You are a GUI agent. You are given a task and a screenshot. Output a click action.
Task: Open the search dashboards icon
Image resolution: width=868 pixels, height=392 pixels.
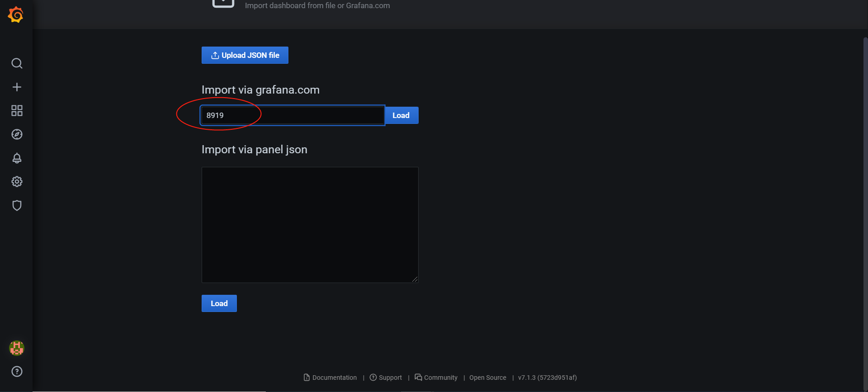pos(17,63)
